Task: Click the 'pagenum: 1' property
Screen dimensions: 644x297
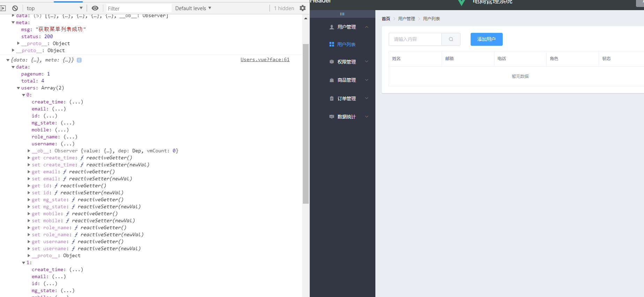Action: 35,74
